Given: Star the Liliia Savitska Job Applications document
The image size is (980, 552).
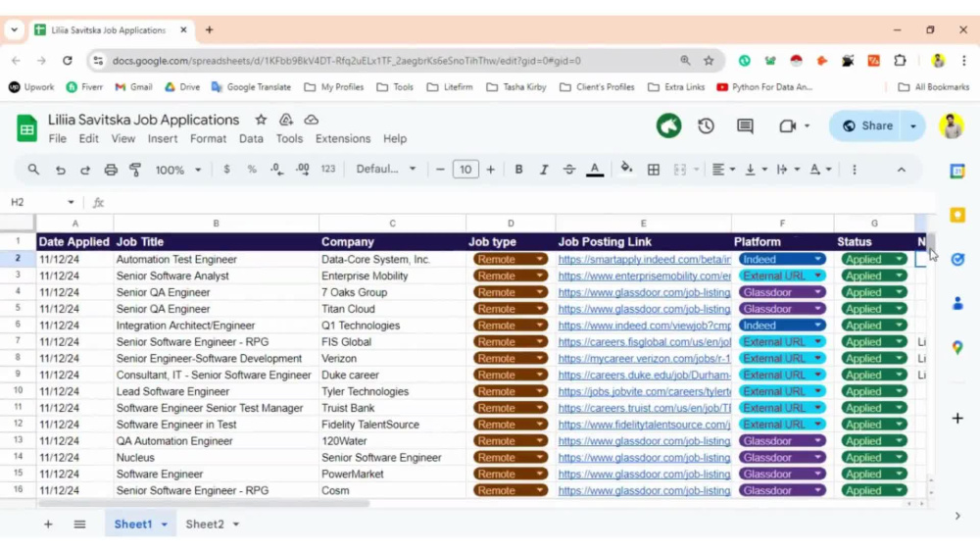Looking at the screenshot, I should pos(261,120).
